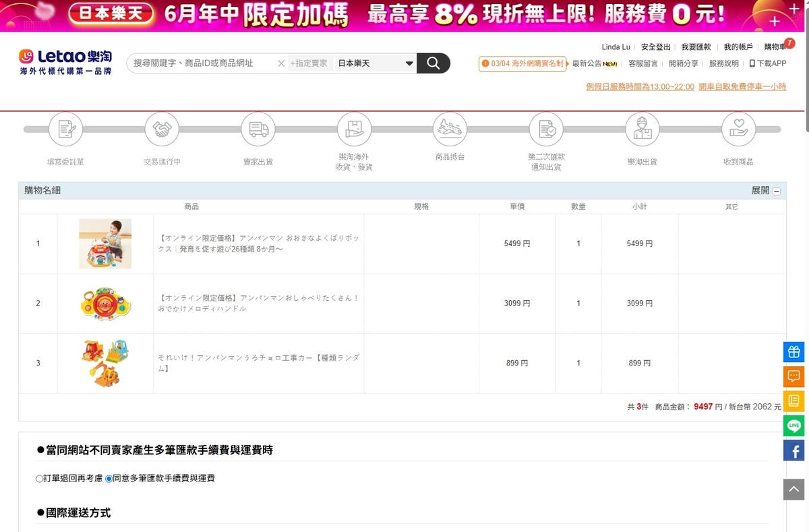Image resolution: width=809 pixels, height=532 pixels.
Task: Open 客服留言 menu item
Action: click(x=643, y=63)
